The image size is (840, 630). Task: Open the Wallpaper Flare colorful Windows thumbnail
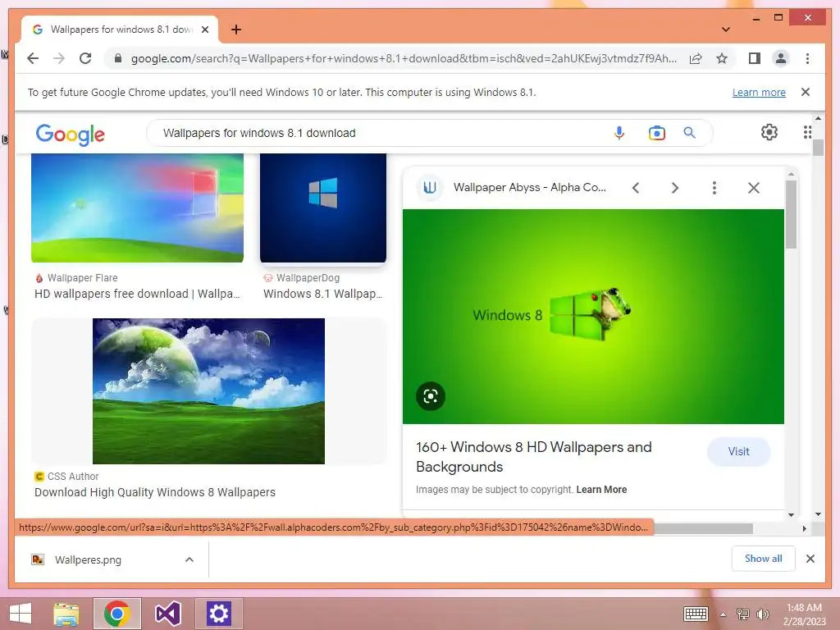138,208
